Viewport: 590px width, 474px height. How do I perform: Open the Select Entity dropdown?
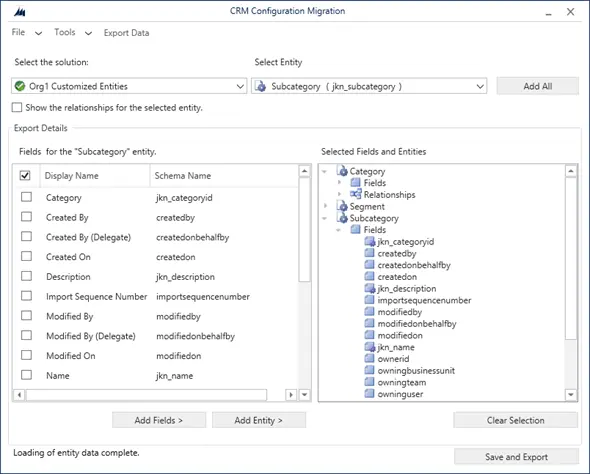pyautogui.click(x=480, y=86)
